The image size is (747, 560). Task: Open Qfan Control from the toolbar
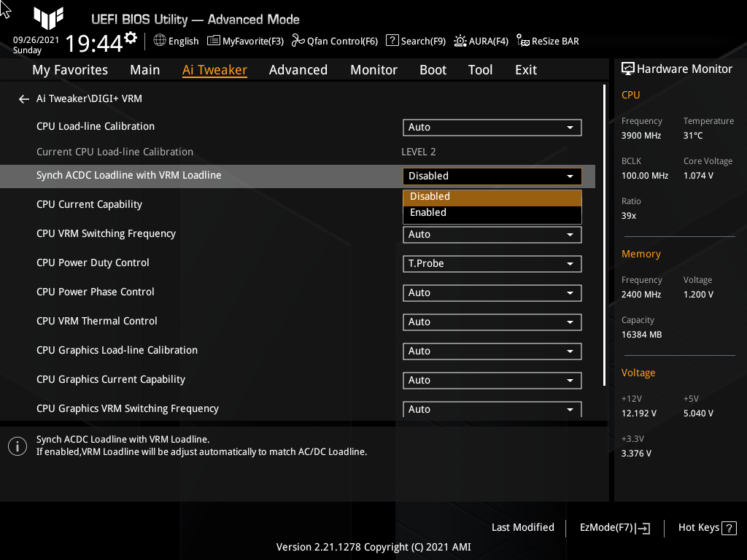pos(334,41)
